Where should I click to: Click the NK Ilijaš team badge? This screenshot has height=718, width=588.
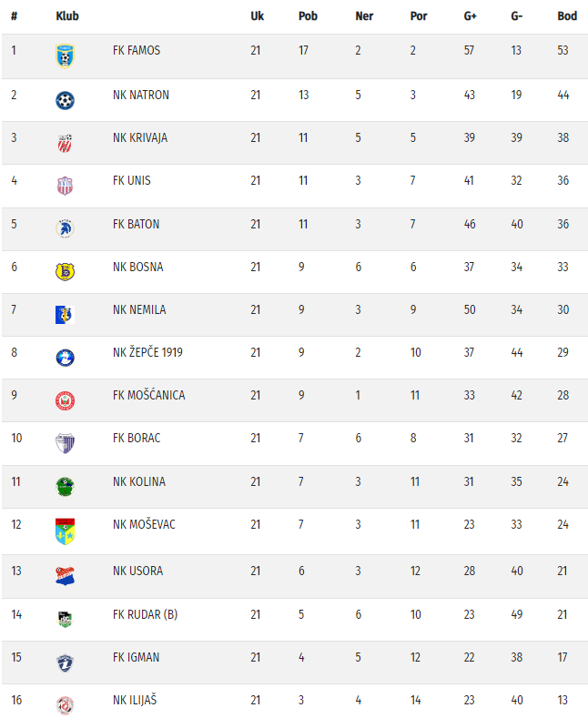pos(65,703)
